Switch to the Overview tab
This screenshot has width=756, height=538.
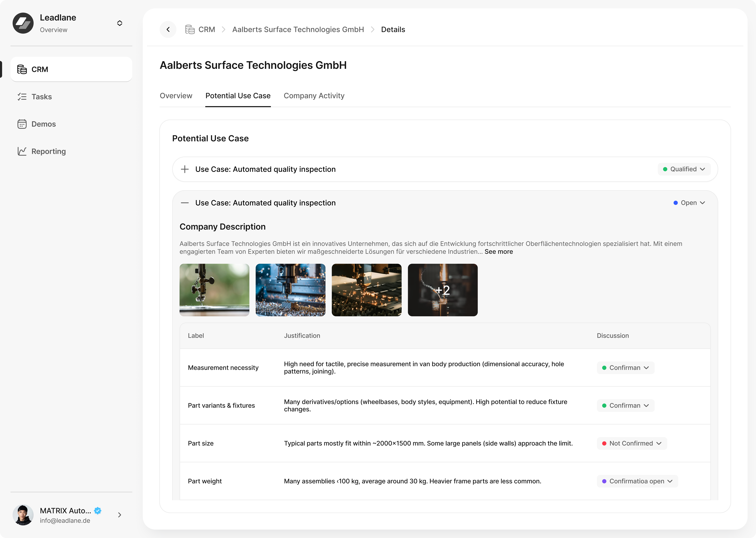pyautogui.click(x=176, y=96)
